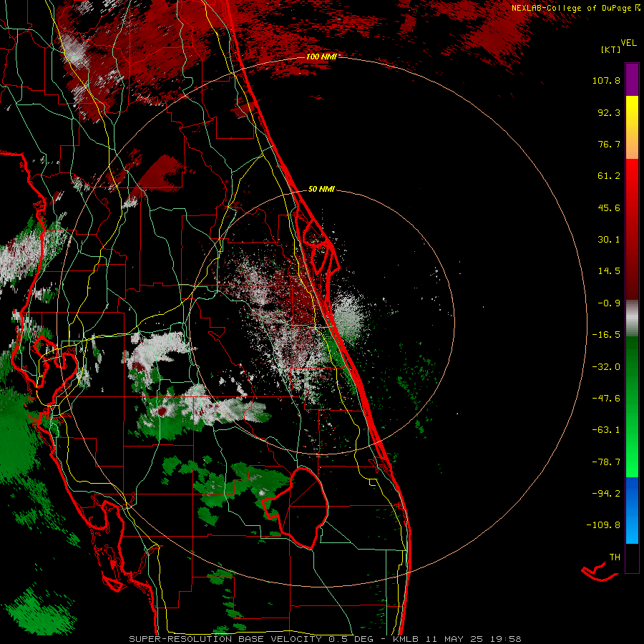Image resolution: width=644 pixels, height=644 pixels.
Task: Pick the -32.0 velocity scale value
Action: tap(606, 367)
